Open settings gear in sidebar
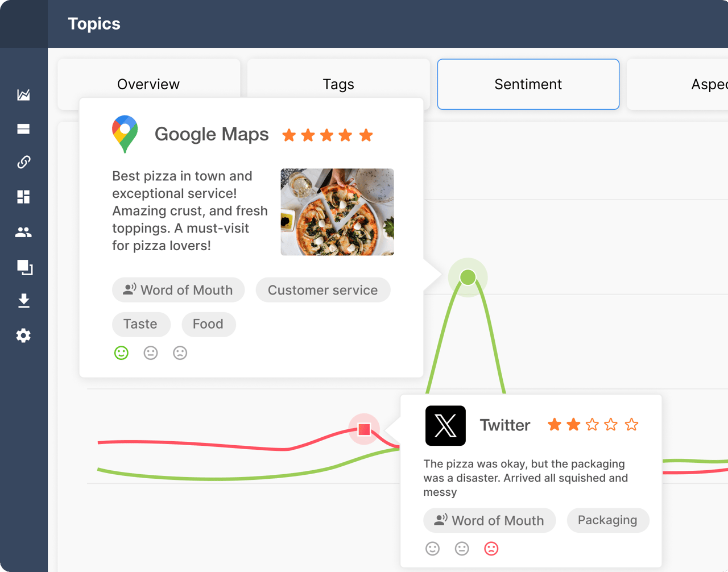This screenshot has height=572, width=728. pyautogui.click(x=23, y=335)
